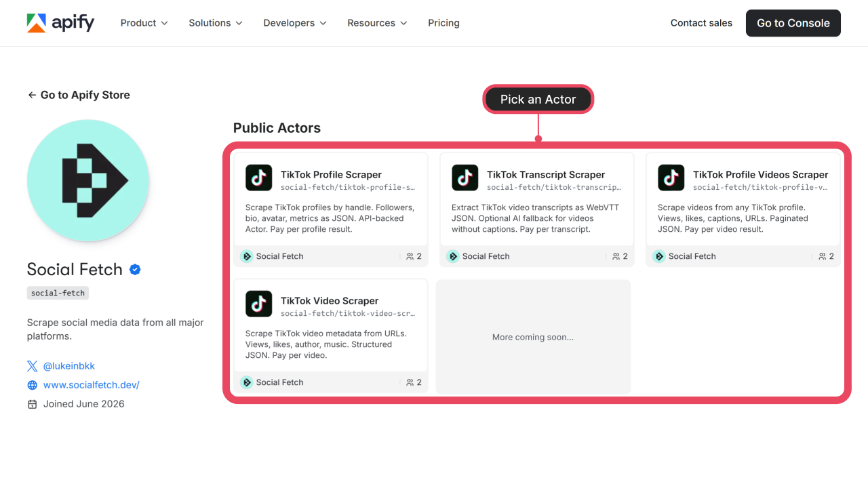Click the Public Actors heading
868x488 pixels.
pyautogui.click(x=277, y=128)
